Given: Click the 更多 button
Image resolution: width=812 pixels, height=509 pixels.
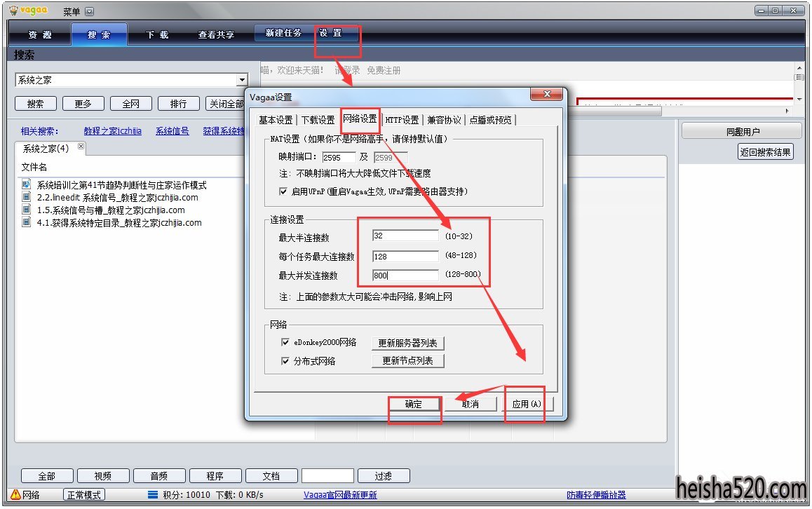Looking at the screenshot, I should point(83,104).
